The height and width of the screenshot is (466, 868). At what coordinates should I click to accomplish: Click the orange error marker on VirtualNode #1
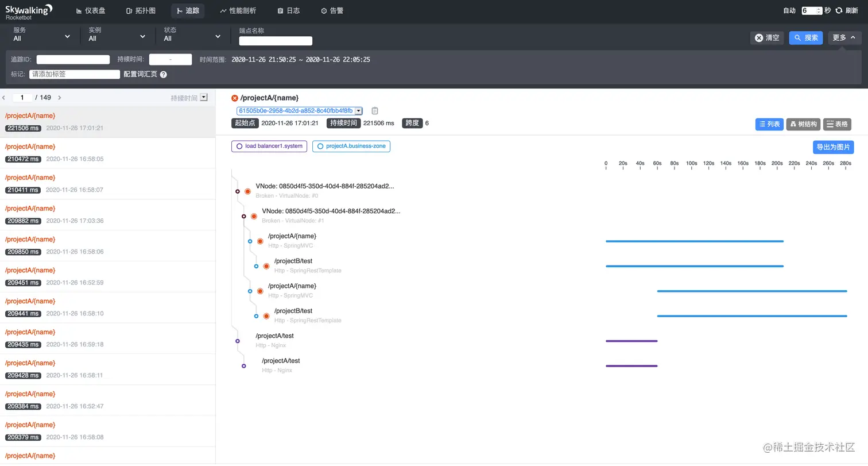pos(254,216)
